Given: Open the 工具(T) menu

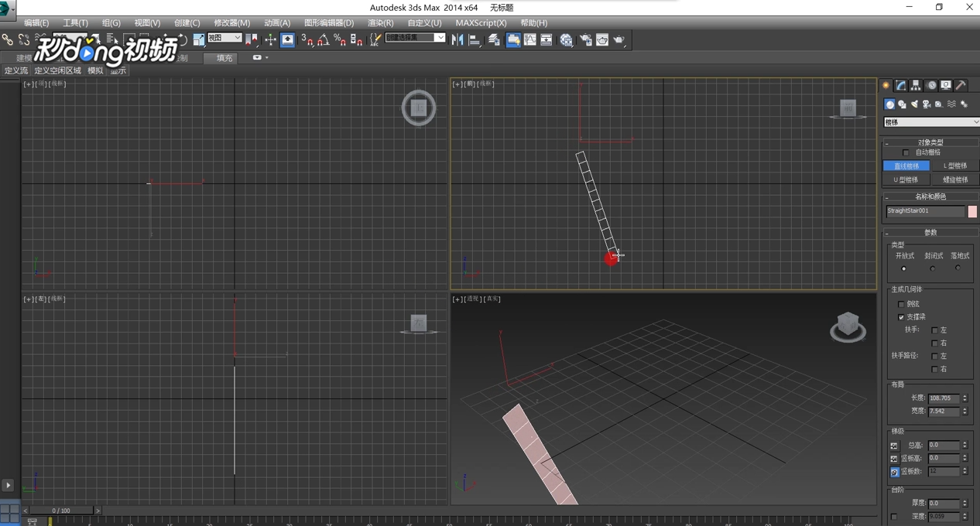Looking at the screenshot, I should [75, 23].
